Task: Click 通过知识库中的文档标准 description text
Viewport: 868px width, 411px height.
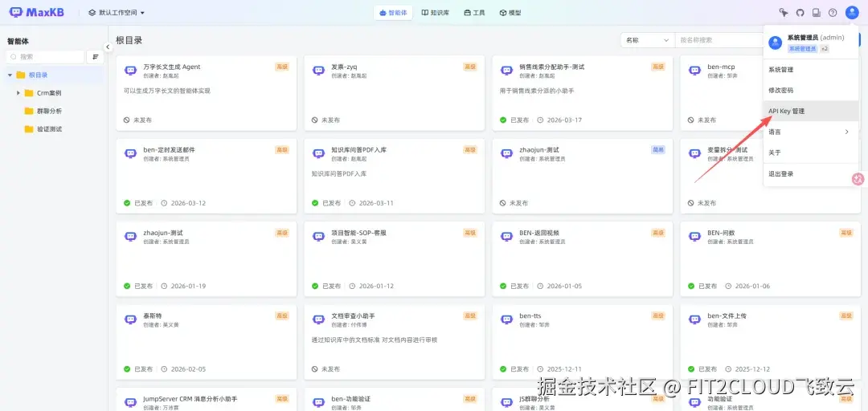Action: click(375, 340)
